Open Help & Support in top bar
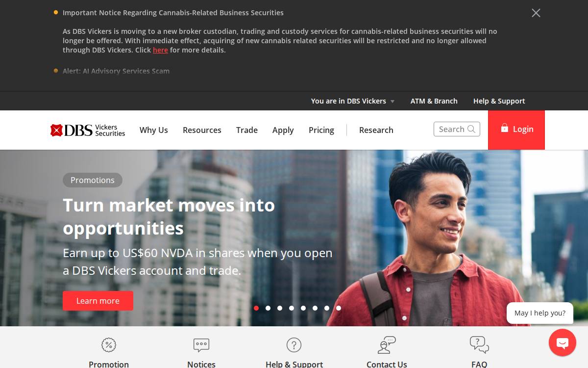 [499, 101]
